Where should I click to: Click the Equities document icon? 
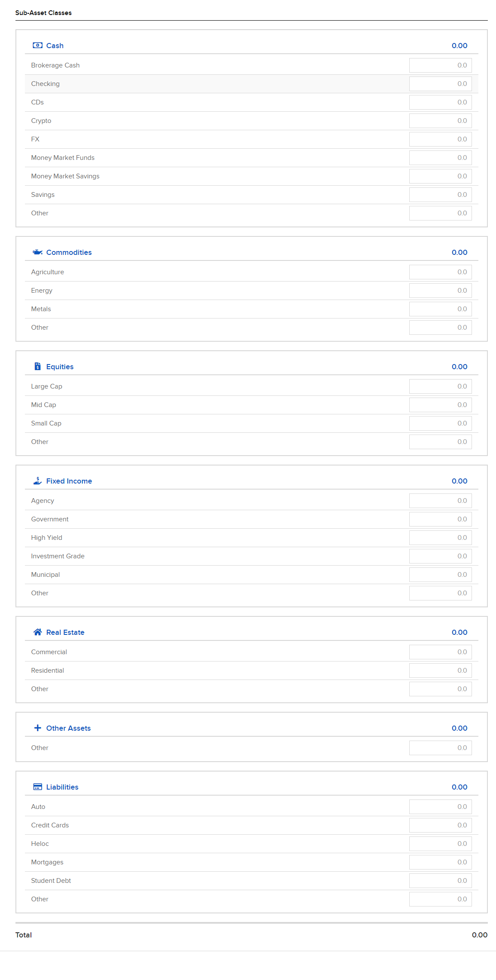(37, 367)
